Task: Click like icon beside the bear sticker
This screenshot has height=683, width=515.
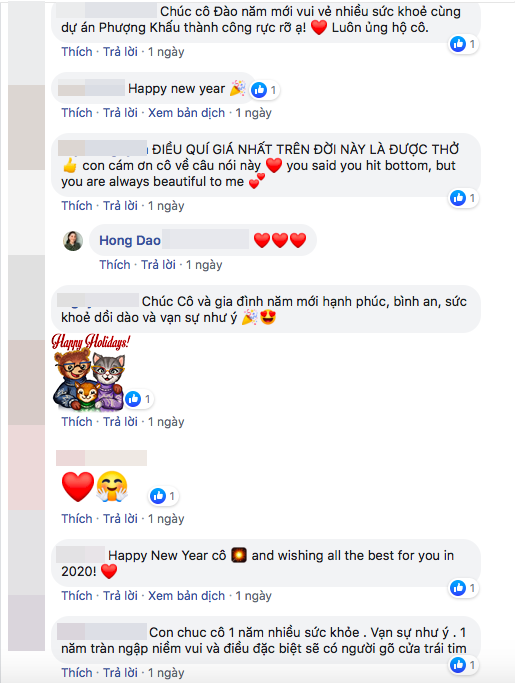Action: click(133, 399)
